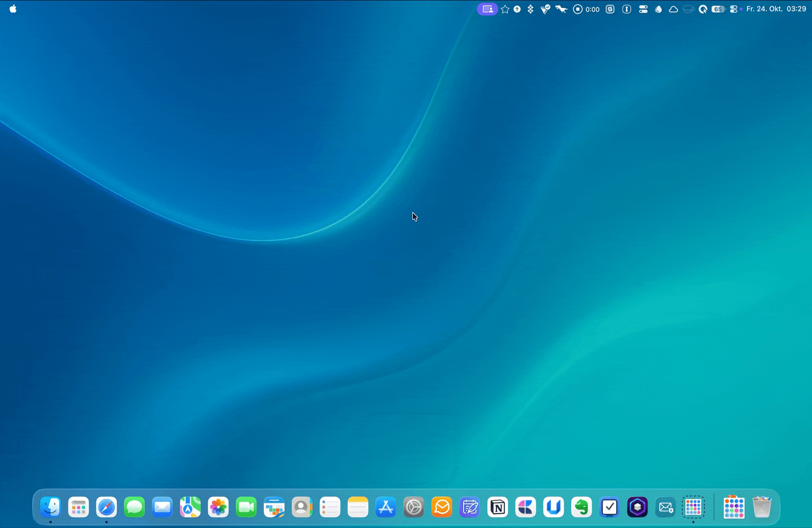
Task: Open Finder from the Dock
Action: [51, 507]
